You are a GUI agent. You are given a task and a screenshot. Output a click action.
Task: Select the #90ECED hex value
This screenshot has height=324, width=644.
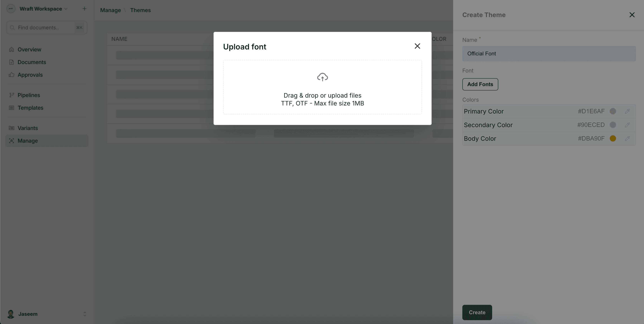click(x=591, y=125)
